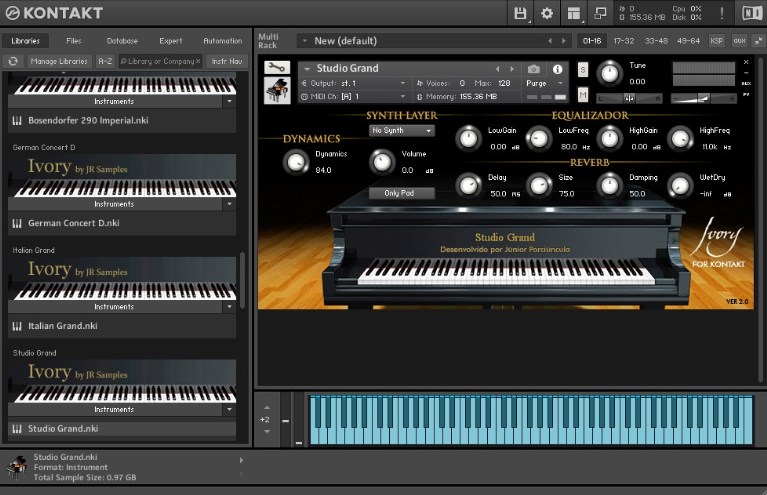Select previous multi preset arrow
767x495 pixels.
point(550,41)
